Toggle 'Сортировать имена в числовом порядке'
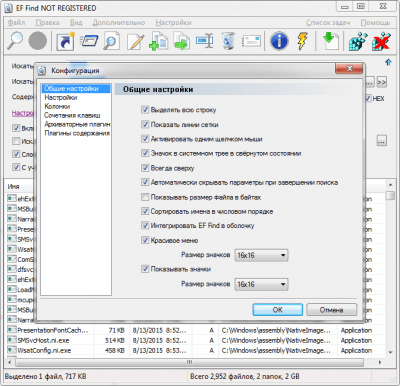 (145, 211)
